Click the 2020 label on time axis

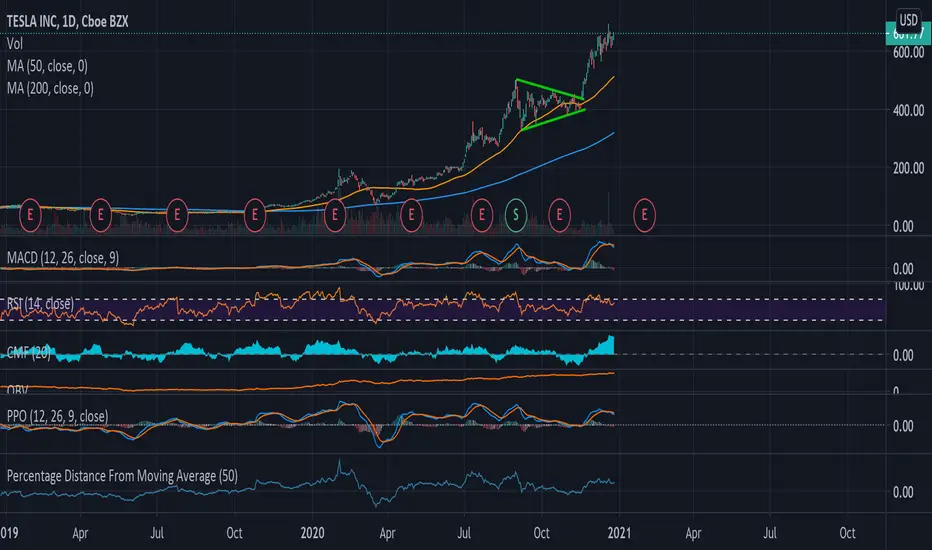point(312,533)
